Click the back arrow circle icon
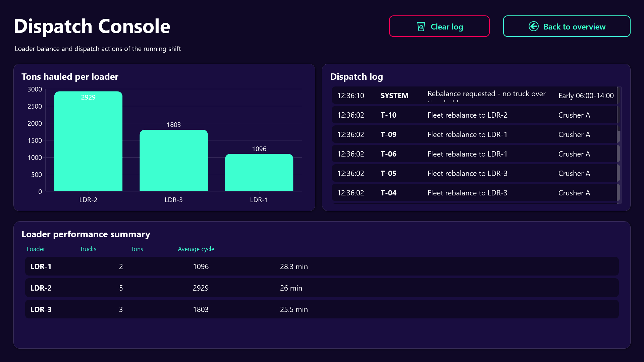The width and height of the screenshot is (644, 362). [x=534, y=26]
